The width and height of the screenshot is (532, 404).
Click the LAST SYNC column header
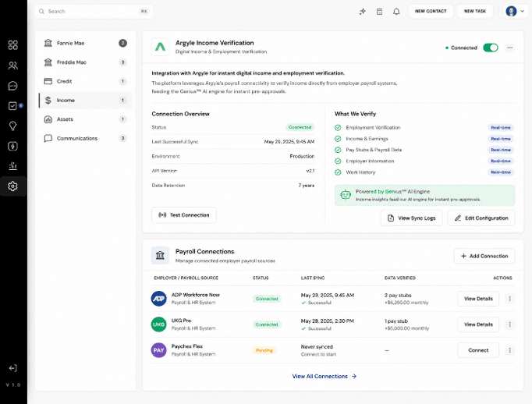(x=313, y=278)
